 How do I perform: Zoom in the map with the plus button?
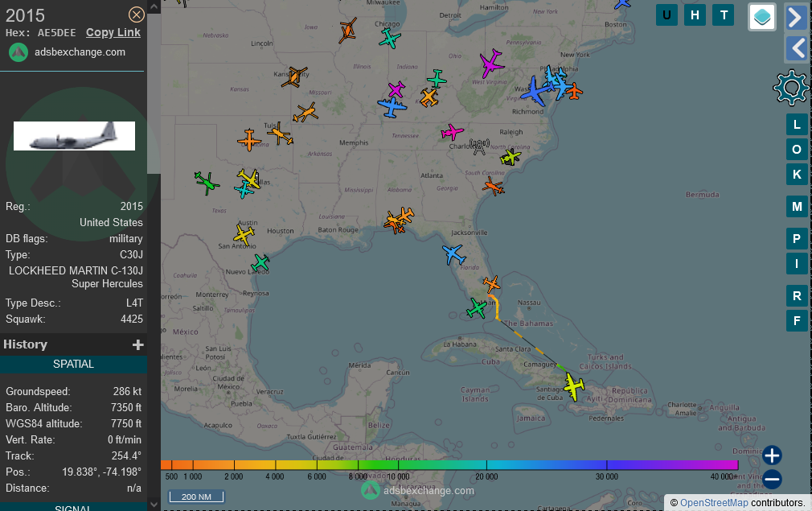(x=772, y=455)
